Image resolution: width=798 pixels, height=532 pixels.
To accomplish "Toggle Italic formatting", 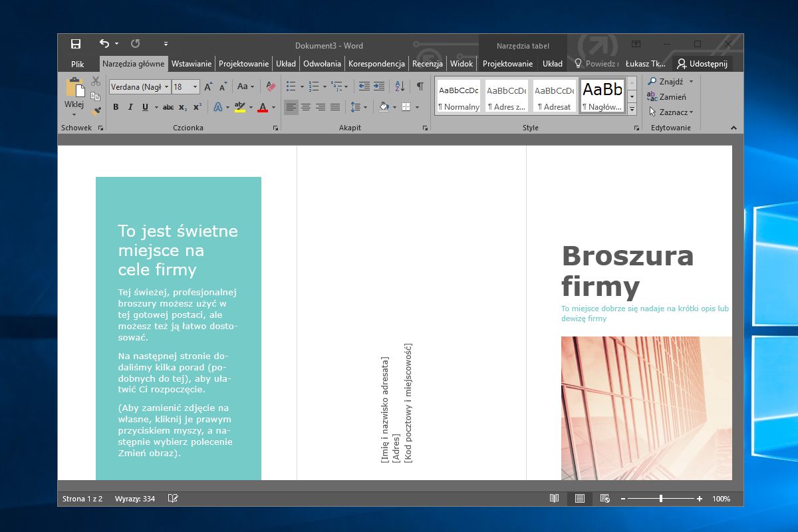I will pyautogui.click(x=130, y=107).
